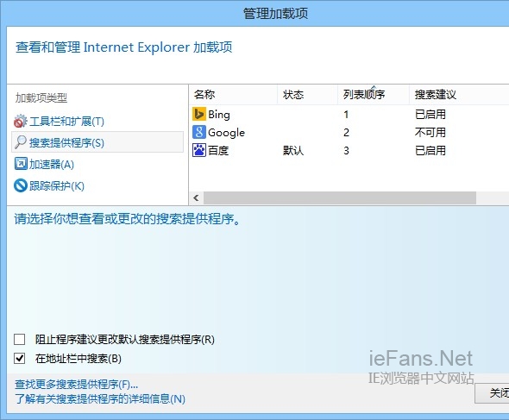This screenshot has height=420, width=509.
Task: Click 不可用 suggestion in Google row
Action: pos(430,133)
